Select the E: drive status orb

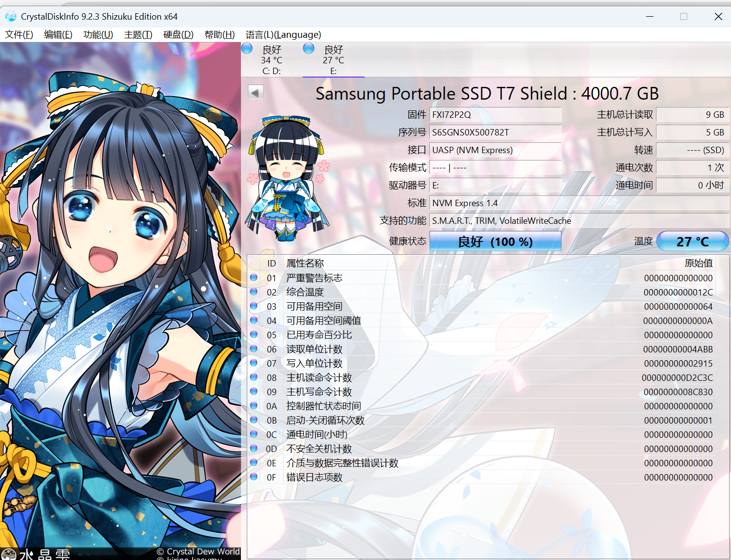pyautogui.click(x=309, y=49)
